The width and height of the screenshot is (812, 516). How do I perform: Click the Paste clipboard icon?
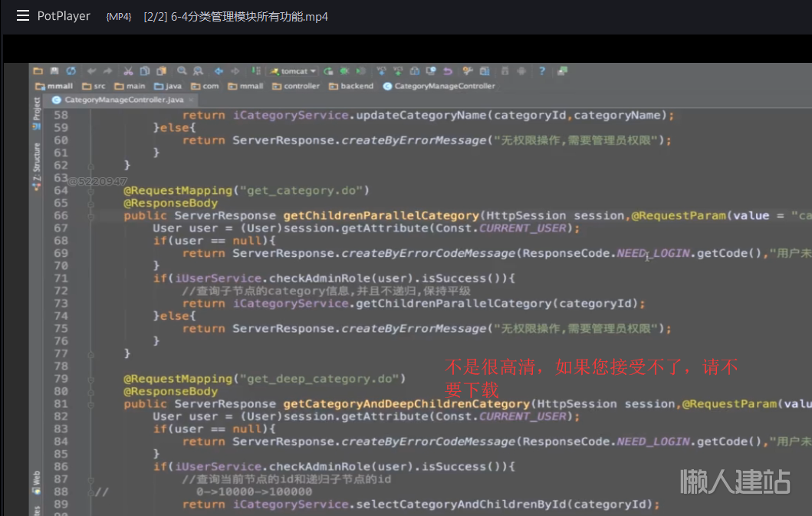(x=162, y=71)
